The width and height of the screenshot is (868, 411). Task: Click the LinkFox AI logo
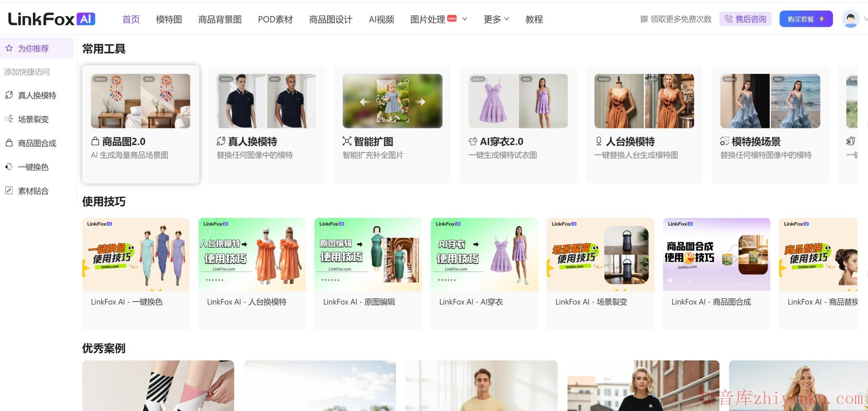52,19
